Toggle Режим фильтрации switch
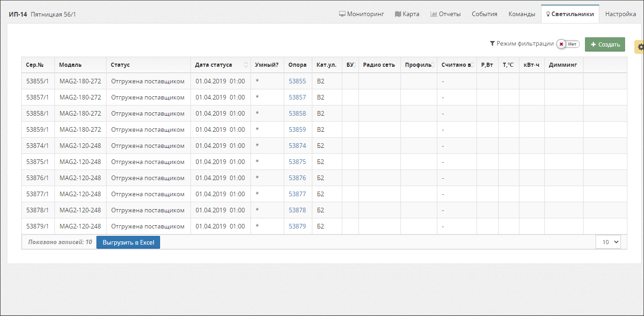This screenshot has width=644, height=316. point(568,44)
